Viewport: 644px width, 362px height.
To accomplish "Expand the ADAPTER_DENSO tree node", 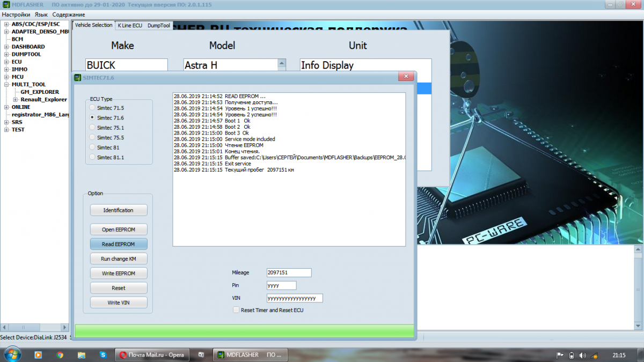I will pos(6,32).
